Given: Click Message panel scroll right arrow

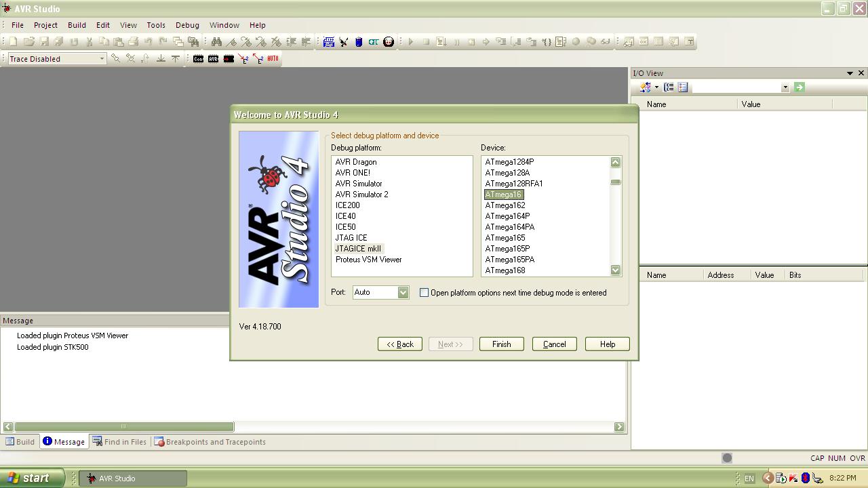Looking at the screenshot, I should coord(619,426).
